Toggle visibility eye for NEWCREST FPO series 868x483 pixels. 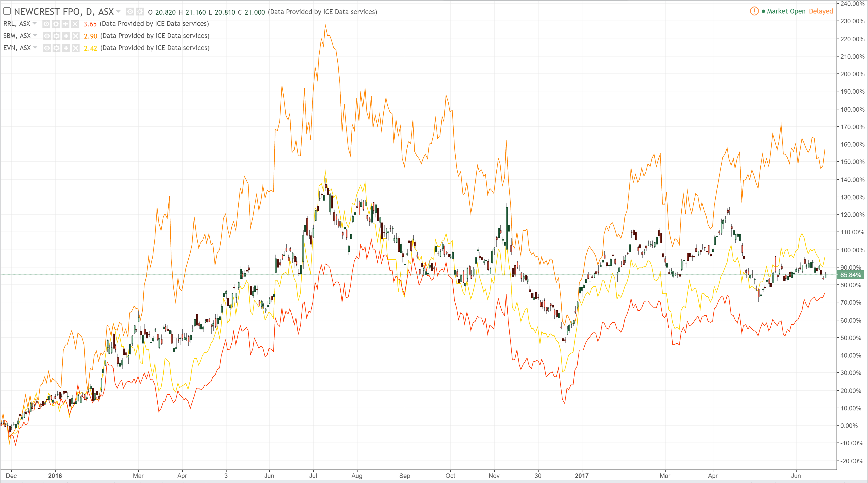pos(130,12)
